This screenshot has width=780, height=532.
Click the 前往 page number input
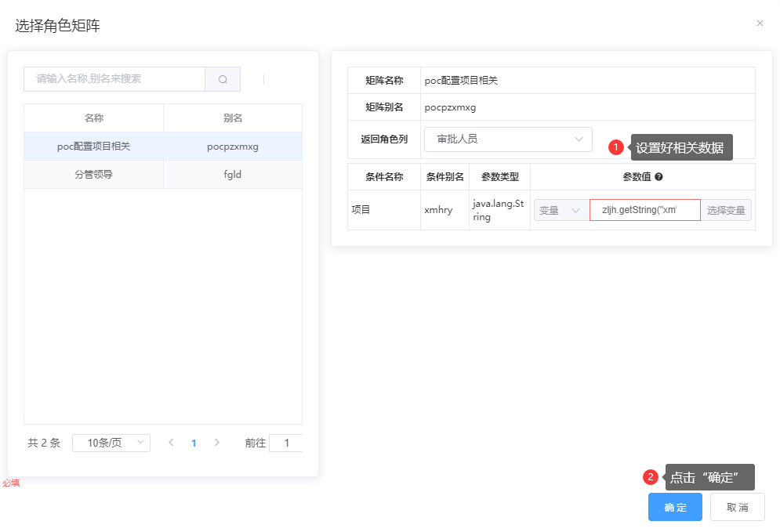[285, 443]
